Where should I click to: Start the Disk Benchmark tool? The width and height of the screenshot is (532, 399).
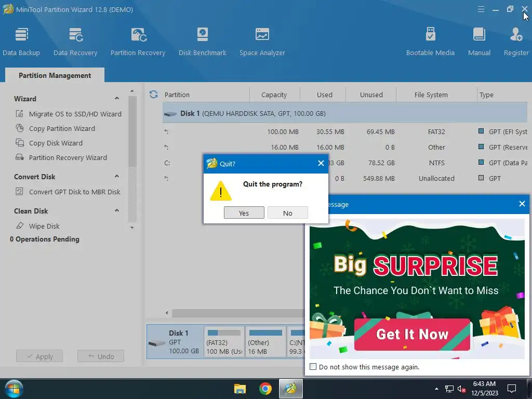[202, 42]
